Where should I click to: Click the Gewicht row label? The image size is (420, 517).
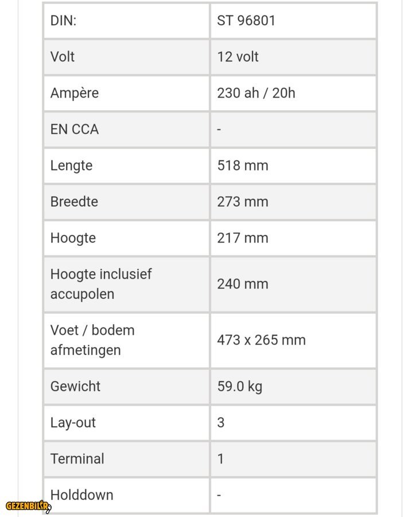tap(75, 386)
